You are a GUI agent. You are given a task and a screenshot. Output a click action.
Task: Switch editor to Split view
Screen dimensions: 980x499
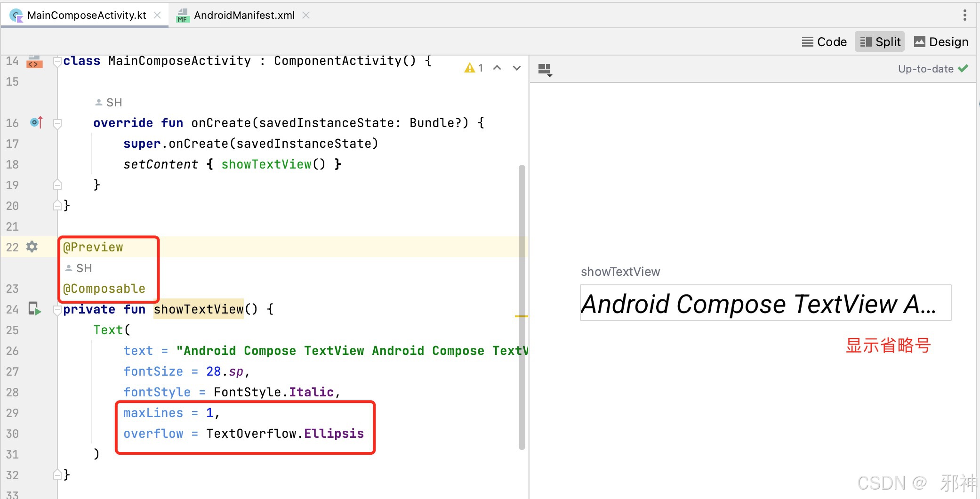pos(880,42)
